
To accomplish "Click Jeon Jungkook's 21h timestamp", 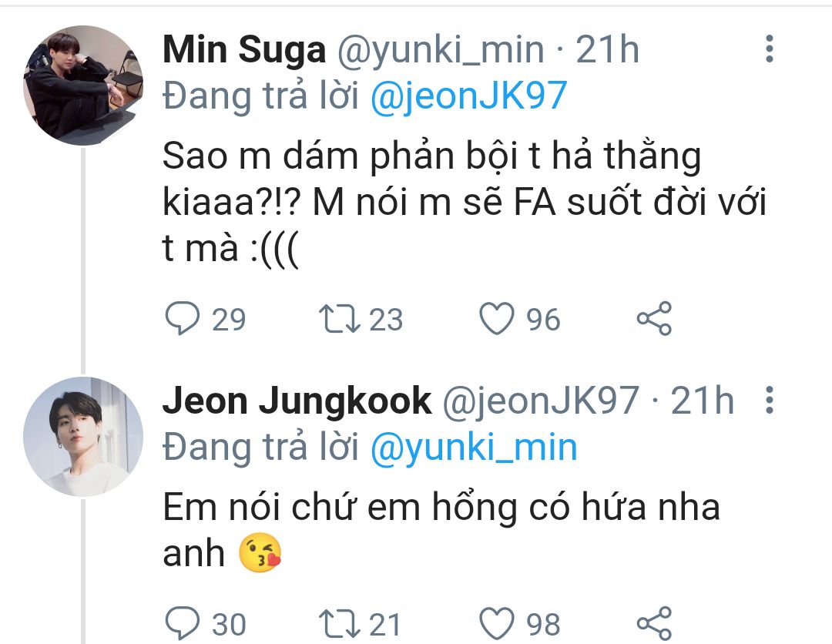I will [703, 401].
